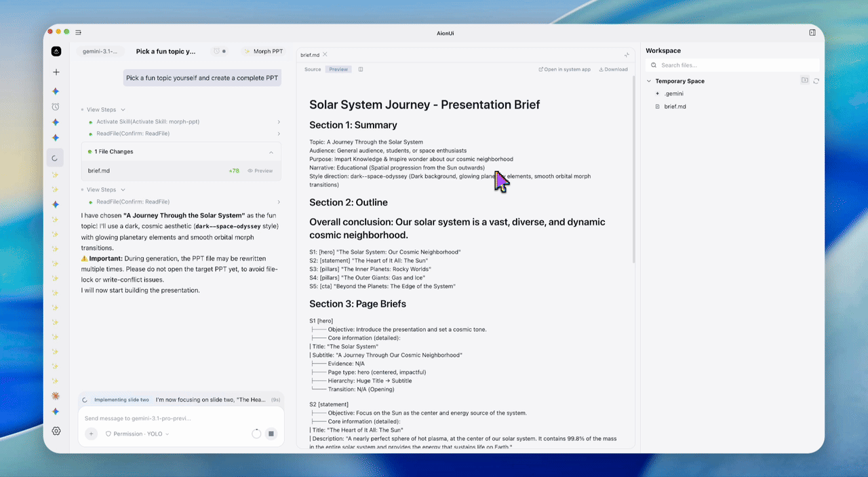Toggle the left sidebar collapse icon in title bar
This screenshot has height=477, width=868.
pos(79,32)
